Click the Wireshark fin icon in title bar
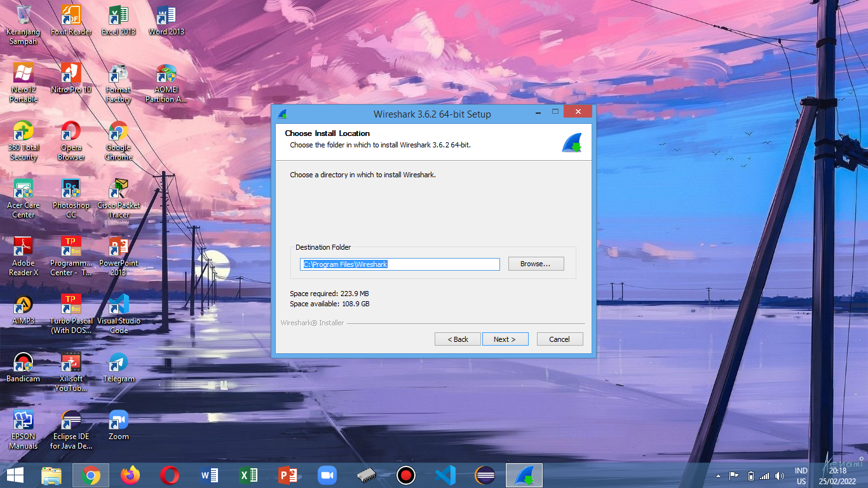 click(x=283, y=114)
